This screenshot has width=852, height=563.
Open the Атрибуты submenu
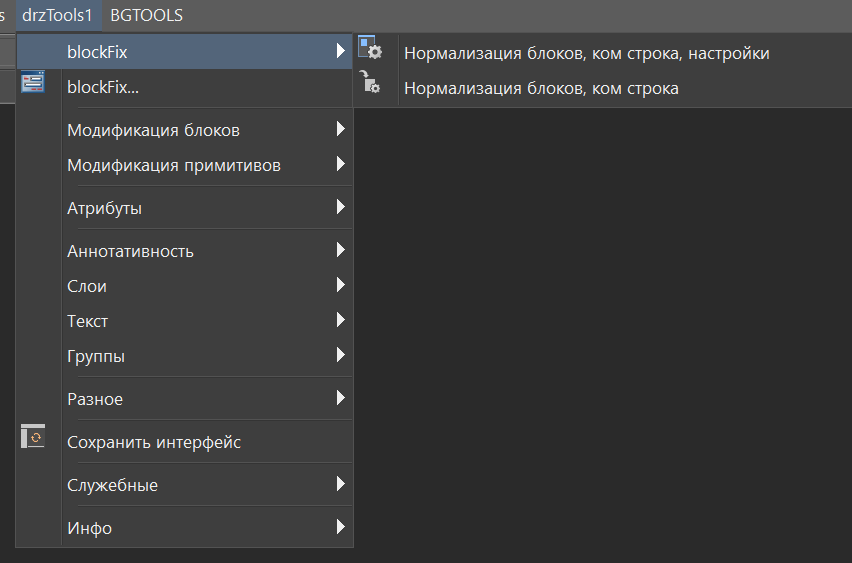click(185, 208)
